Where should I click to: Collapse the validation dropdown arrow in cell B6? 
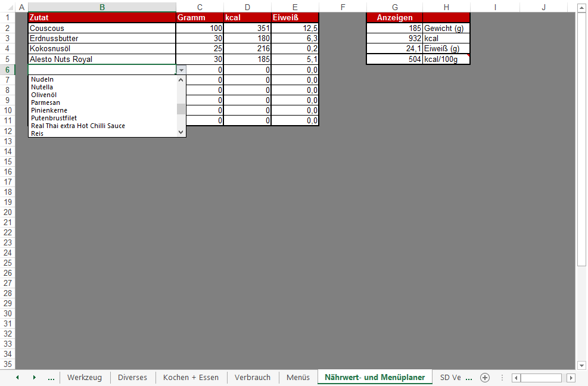coord(181,70)
